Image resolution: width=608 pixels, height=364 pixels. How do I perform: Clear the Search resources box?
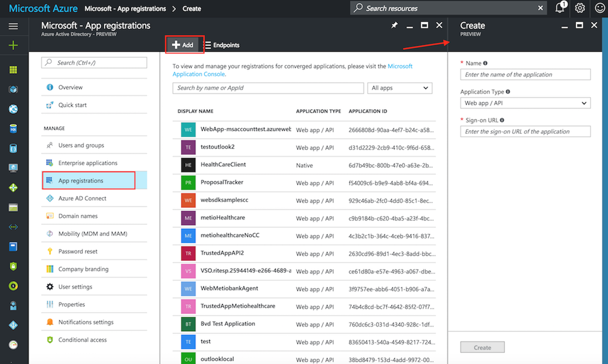pyautogui.click(x=541, y=8)
